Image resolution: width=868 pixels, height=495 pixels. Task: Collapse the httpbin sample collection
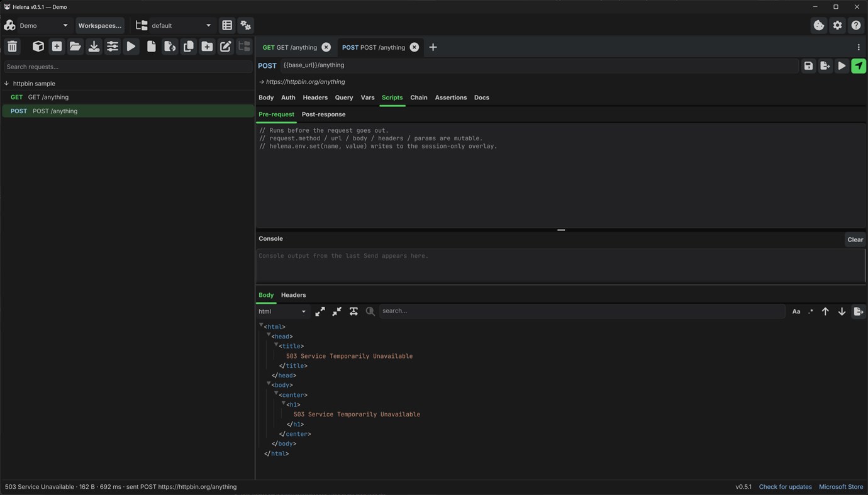(7, 83)
